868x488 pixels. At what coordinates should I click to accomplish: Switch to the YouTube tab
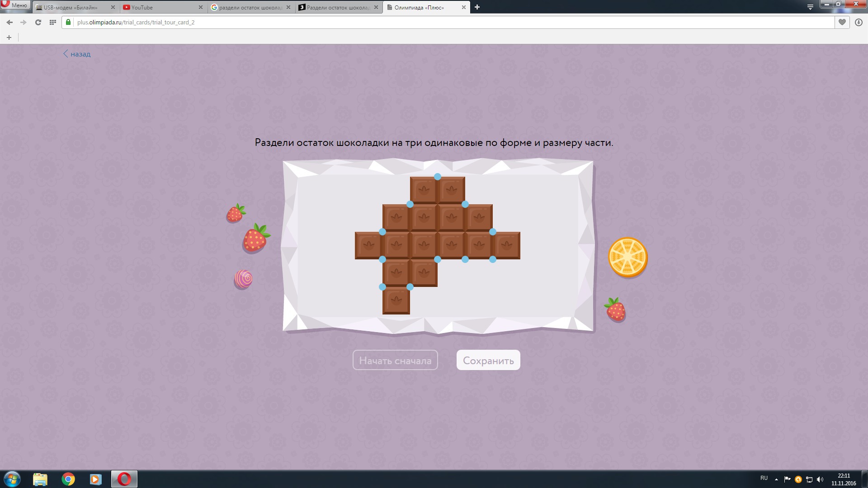click(160, 7)
